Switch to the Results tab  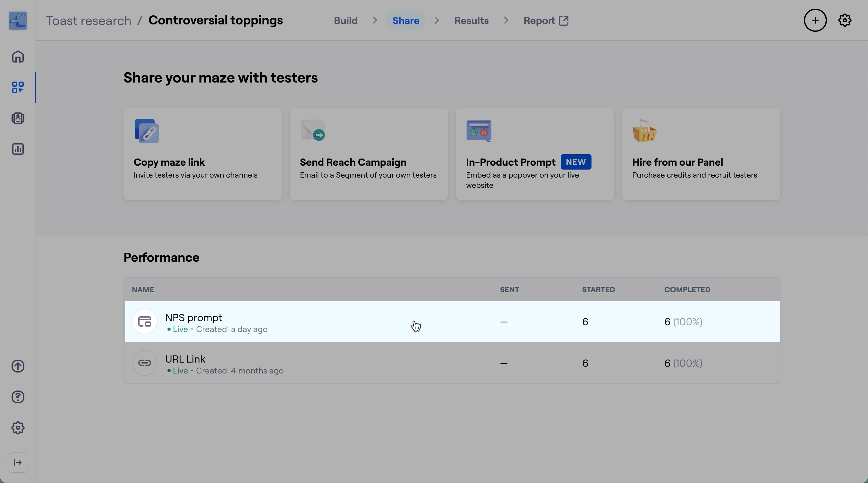pyautogui.click(x=471, y=21)
